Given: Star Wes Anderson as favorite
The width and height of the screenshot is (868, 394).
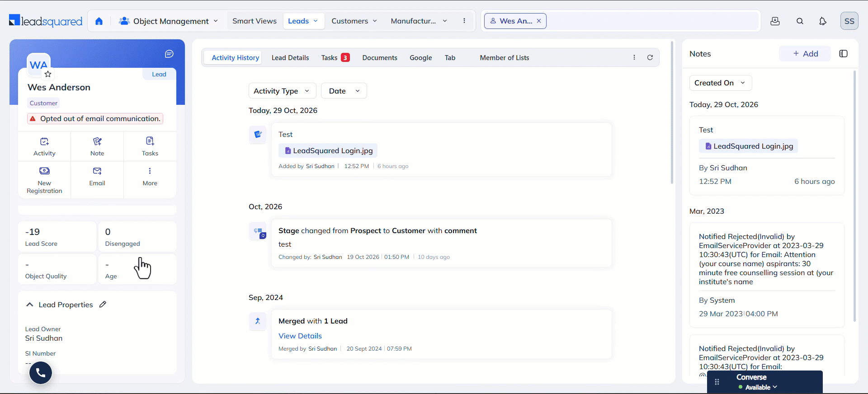Looking at the screenshot, I should 48,74.
